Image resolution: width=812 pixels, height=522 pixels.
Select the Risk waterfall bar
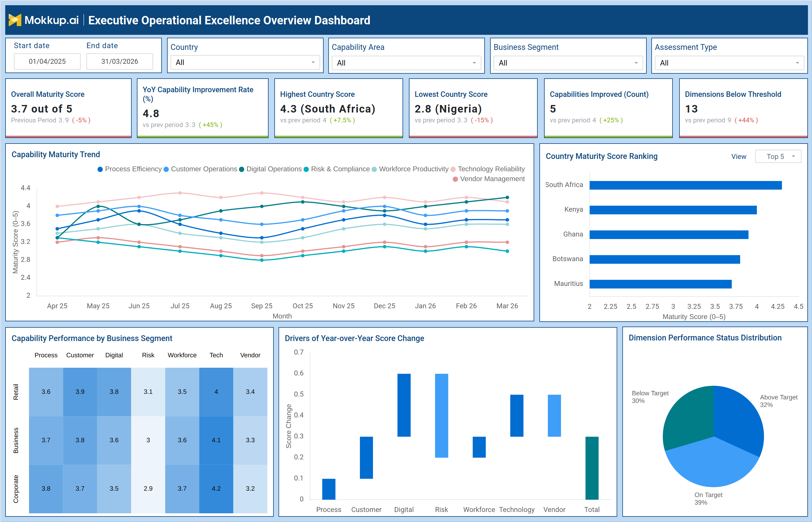coord(442,416)
